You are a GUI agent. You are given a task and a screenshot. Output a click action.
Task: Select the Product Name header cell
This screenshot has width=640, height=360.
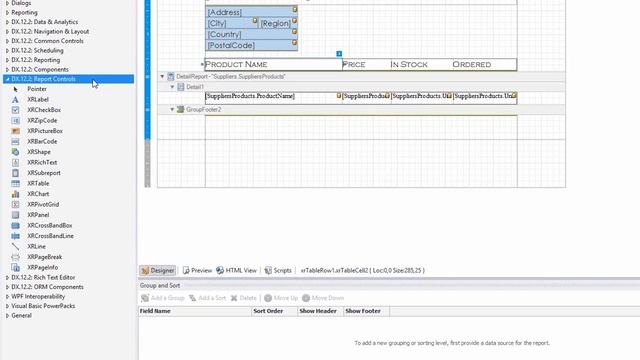coord(273,64)
